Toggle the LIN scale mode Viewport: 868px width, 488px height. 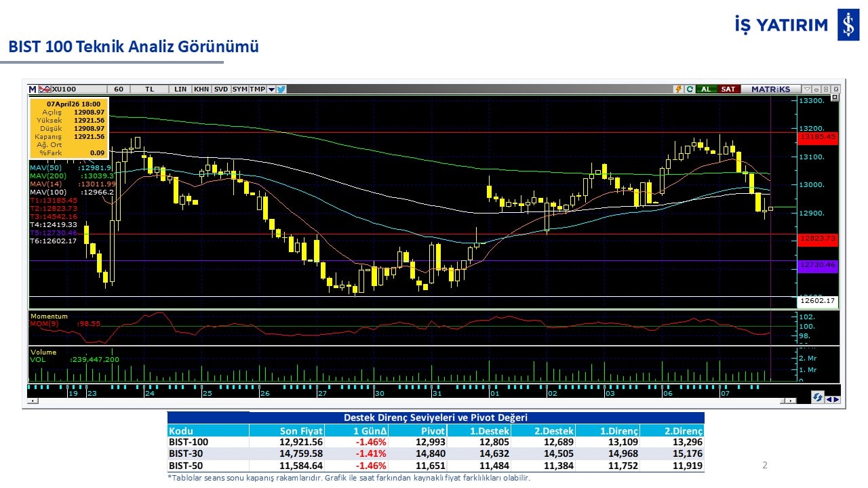click(x=180, y=89)
